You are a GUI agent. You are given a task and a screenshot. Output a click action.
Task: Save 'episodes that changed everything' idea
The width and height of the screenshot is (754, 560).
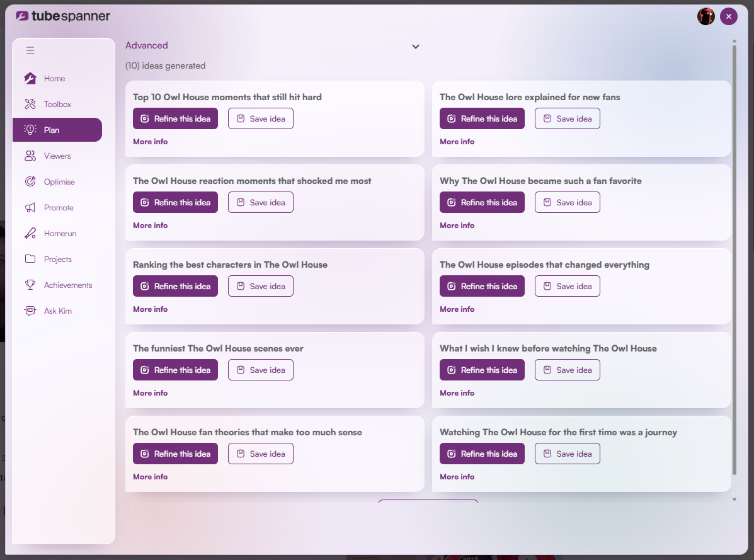pos(568,286)
